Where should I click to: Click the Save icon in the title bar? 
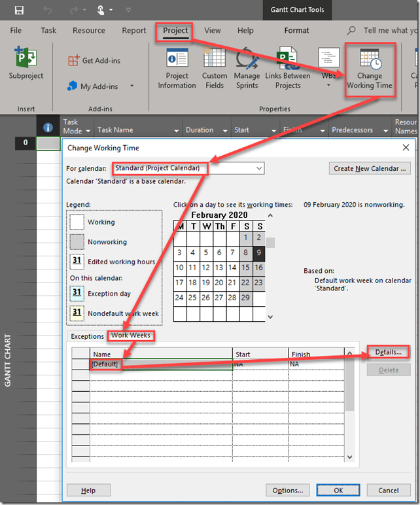pos(19,10)
